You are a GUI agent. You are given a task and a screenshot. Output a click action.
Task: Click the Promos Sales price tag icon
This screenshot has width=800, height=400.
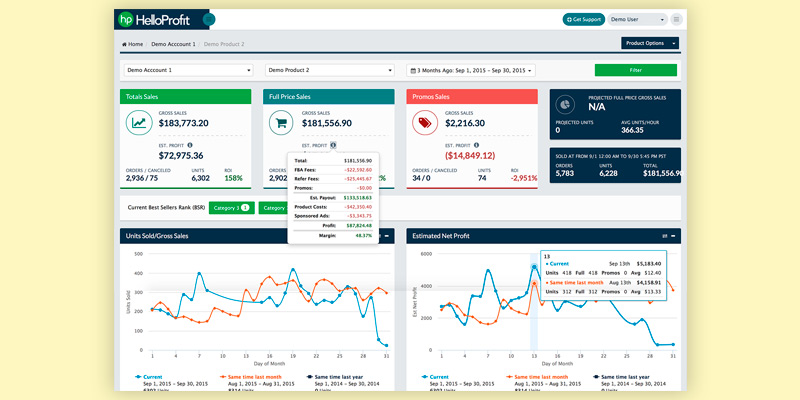(x=424, y=122)
